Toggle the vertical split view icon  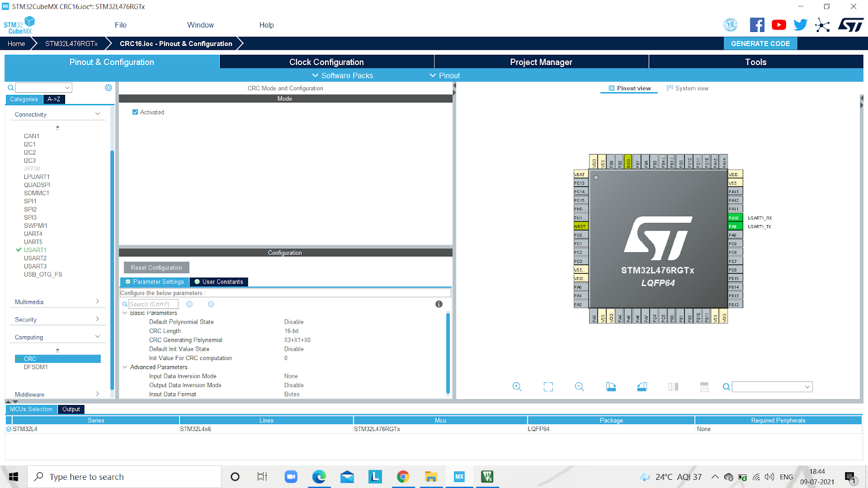click(x=673, y=387)
